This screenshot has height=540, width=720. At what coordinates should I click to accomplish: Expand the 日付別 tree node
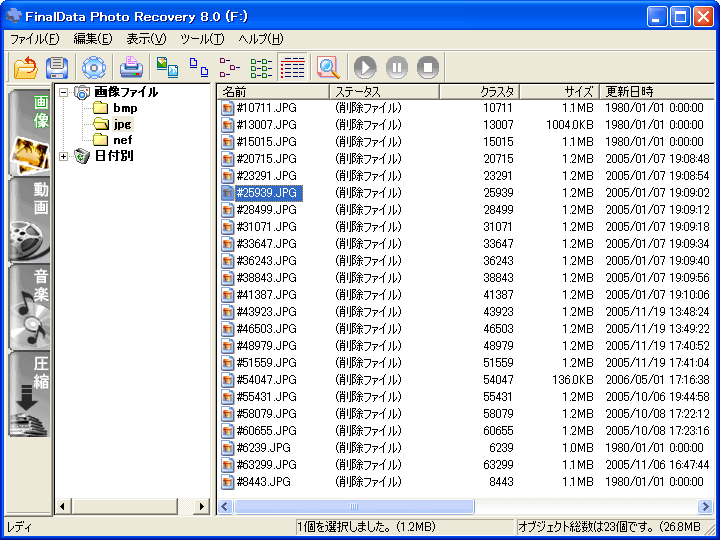tap(63, 157)
